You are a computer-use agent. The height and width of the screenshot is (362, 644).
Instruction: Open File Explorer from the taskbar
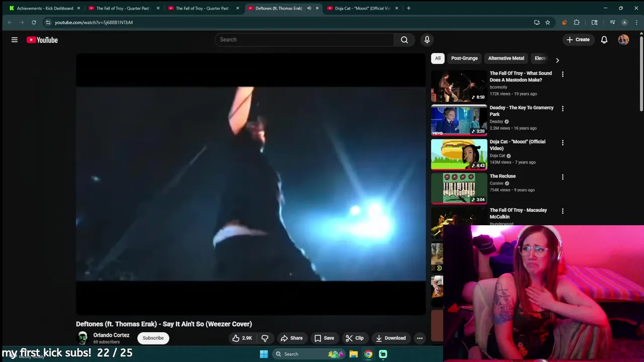click(x=354, y=354)
